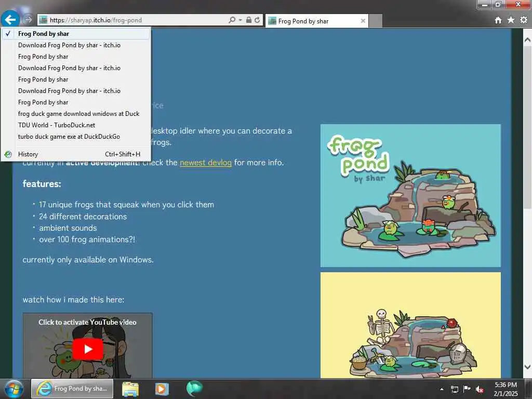Click the 'ambient sounds' bullet text
Image resolution: width=532 pixels, height=399 pixels.
[x=68, y=228]
